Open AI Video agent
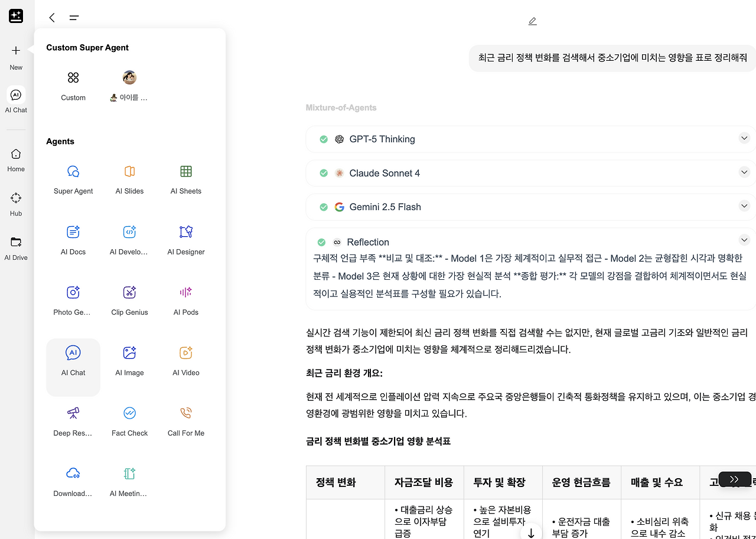The image size is (756, 539). coord(186,361)
